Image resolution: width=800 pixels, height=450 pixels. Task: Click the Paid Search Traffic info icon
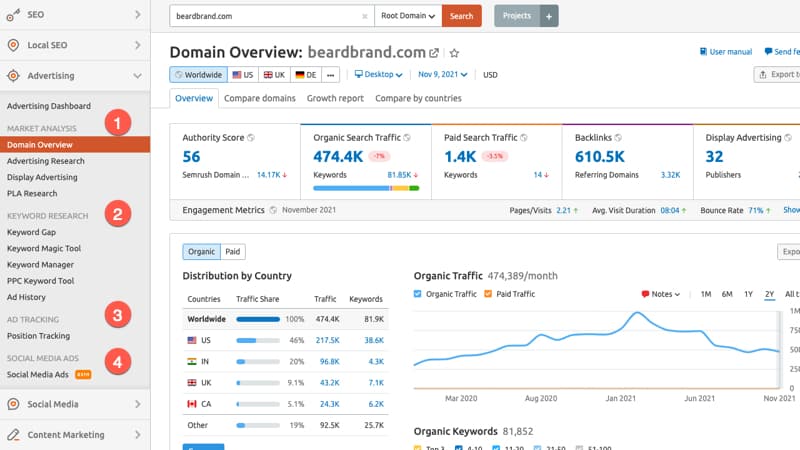pyautogui.click(x=523, y=138)
